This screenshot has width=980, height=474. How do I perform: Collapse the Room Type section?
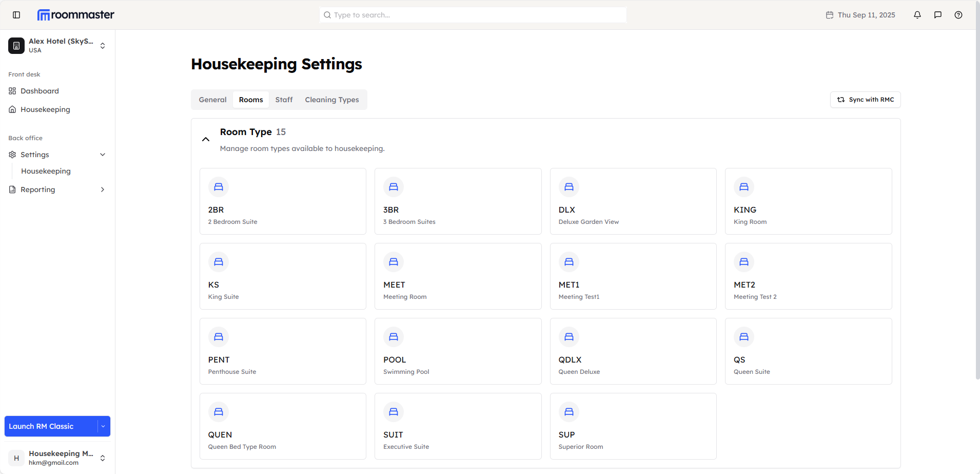(x=206, y=139)
